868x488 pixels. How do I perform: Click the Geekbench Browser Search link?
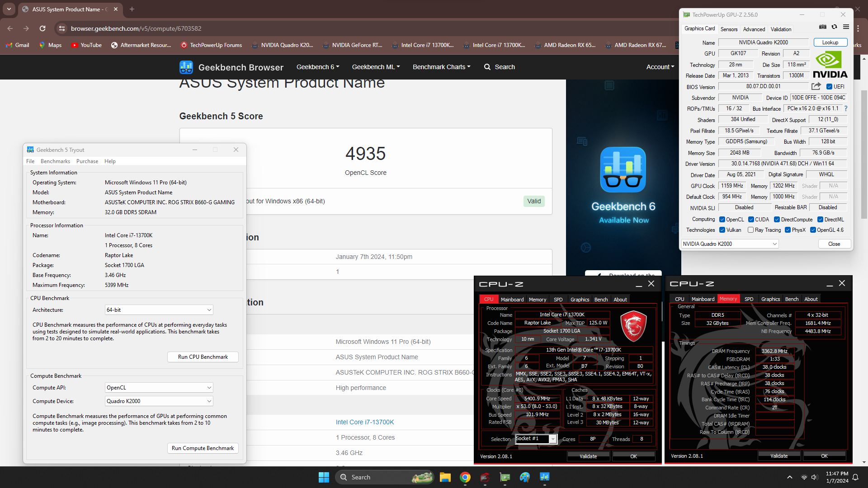pyautogui.click(x=500, y=67)
